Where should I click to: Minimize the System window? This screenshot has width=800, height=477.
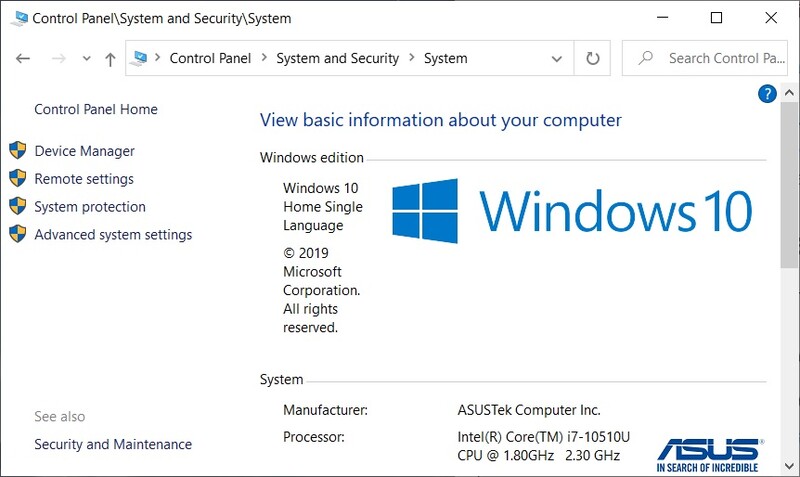coord(662,18)
